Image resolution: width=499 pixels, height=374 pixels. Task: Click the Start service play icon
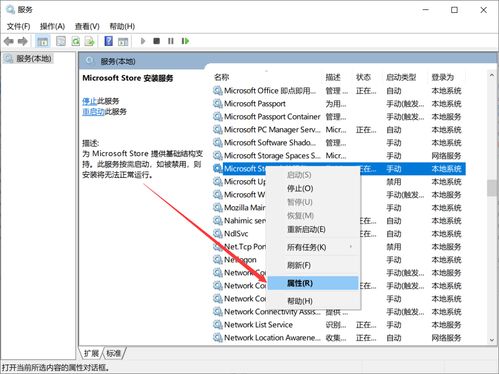pos(143,41)
